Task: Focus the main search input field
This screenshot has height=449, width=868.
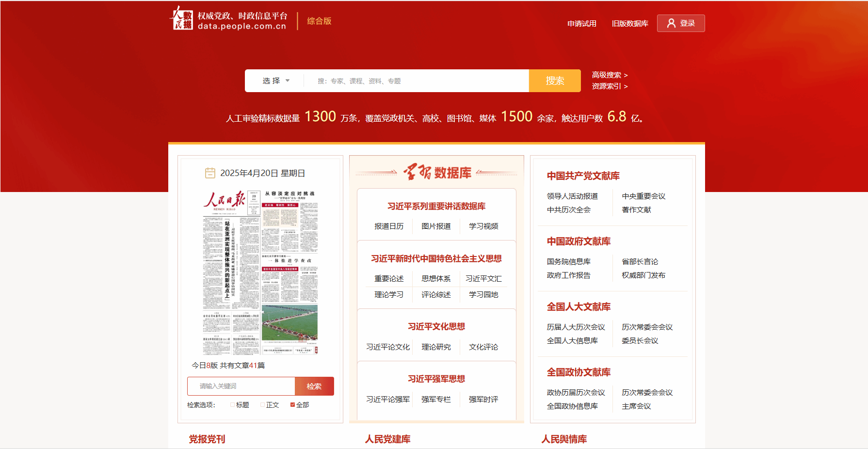Action: tap(416, 81)
